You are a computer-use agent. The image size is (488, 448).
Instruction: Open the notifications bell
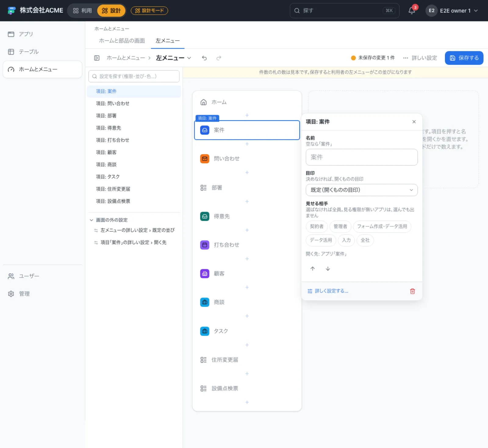click(412, 11)
